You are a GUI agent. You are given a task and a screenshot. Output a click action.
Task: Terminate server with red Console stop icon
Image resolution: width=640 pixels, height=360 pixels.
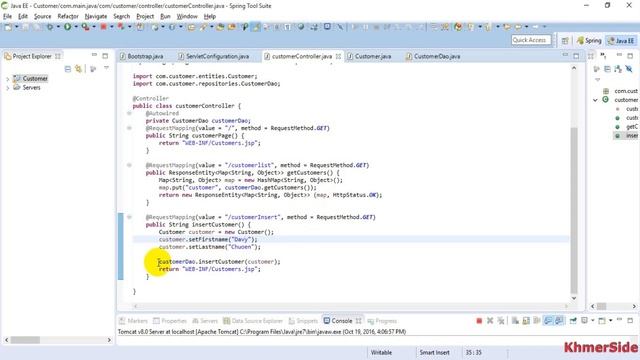coord(479,321)
